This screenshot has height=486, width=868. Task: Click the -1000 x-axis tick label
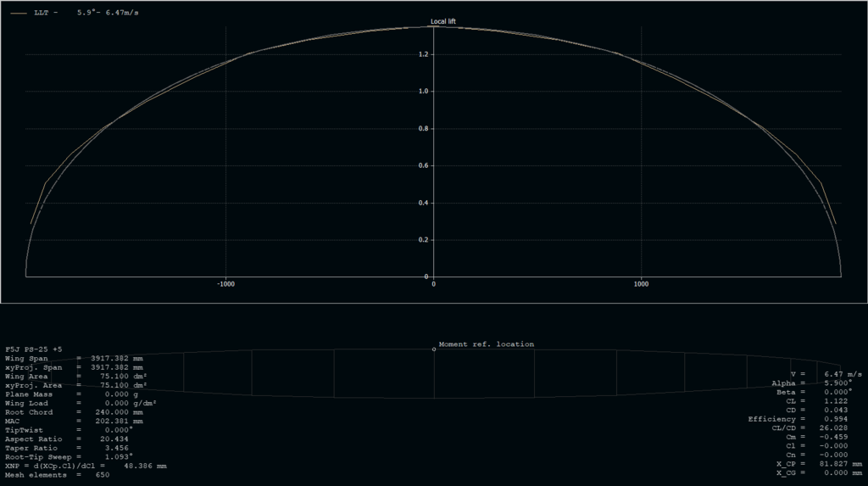(225, 285)
